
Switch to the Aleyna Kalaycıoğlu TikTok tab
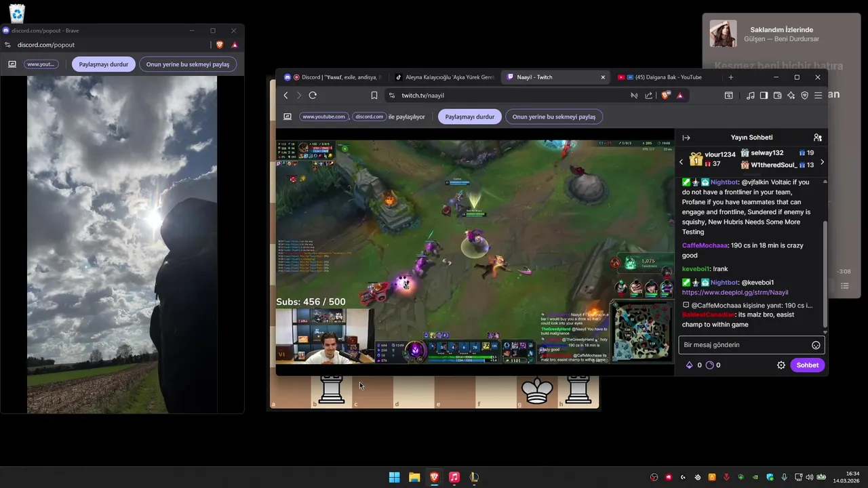(445, 77)
